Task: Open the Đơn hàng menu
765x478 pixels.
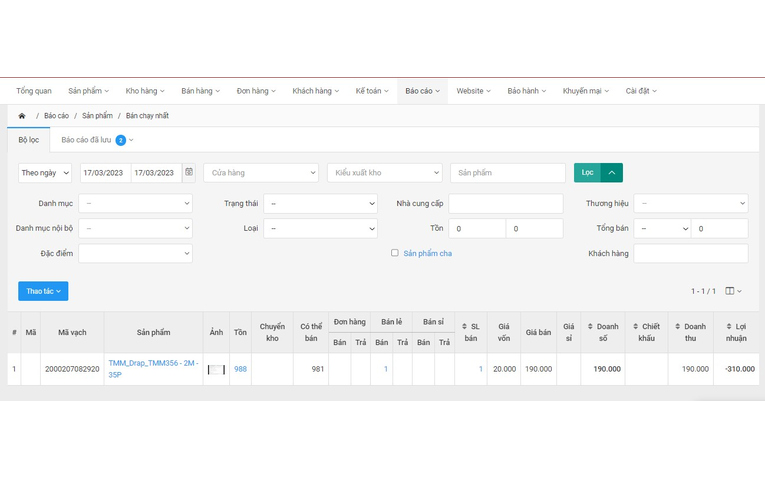Action: pyautogui.click(x=256, y=91)
